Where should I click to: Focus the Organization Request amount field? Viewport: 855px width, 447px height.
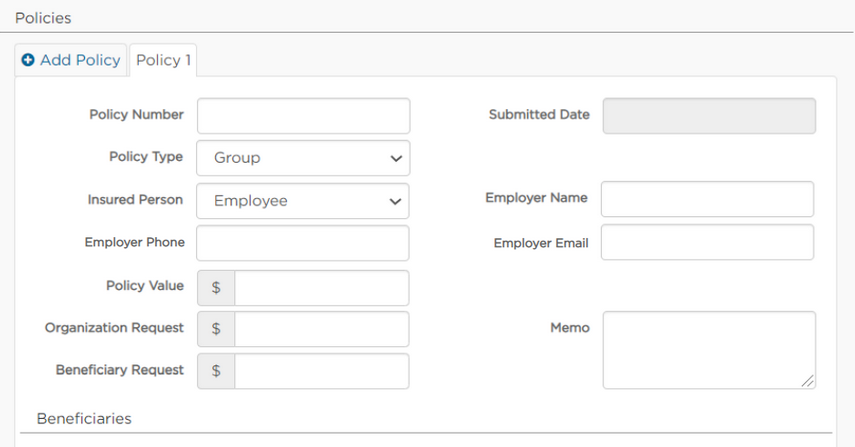pos(322,329)
